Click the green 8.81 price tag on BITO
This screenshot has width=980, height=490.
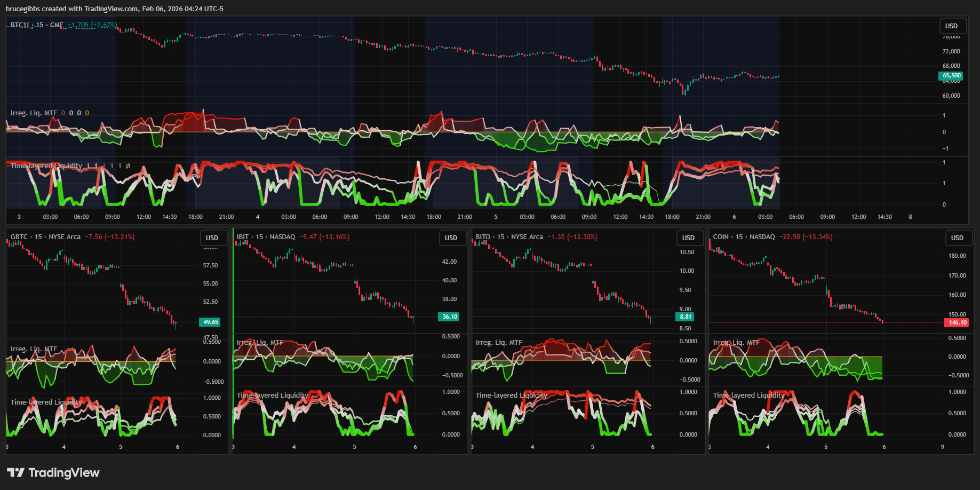pyautogui.click(x=686, y=317)
